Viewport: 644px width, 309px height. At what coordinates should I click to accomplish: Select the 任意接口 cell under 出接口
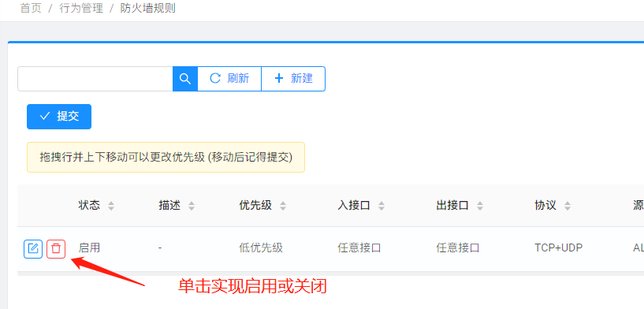coord(458,248)
